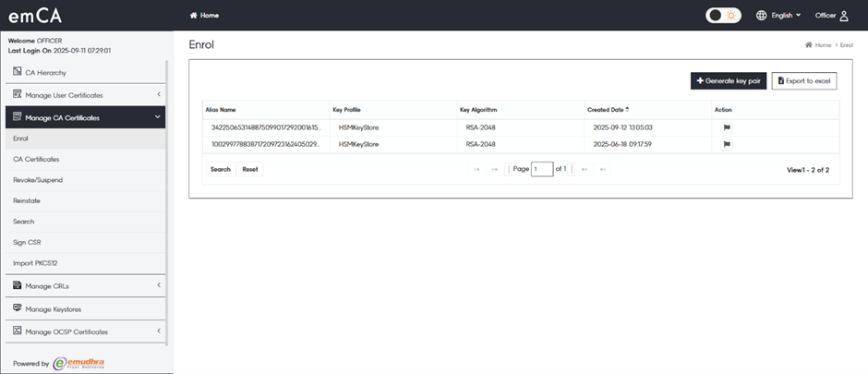The image size is (868, 374).
Task: Click the page number input field
Action: coord(542,170)
